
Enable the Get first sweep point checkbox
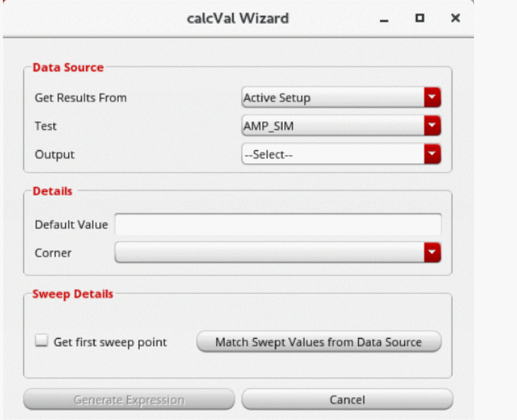41,342
